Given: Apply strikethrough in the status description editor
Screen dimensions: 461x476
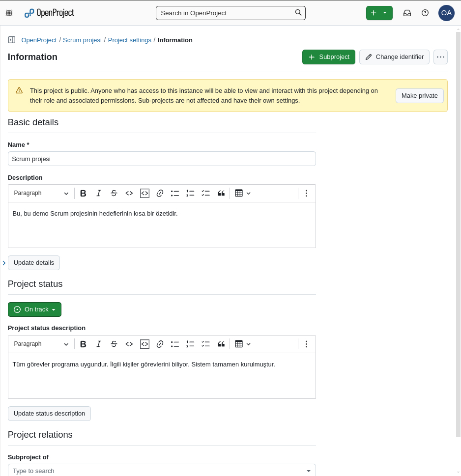Looking at the screenshot, I should click(x=114, y=344).
